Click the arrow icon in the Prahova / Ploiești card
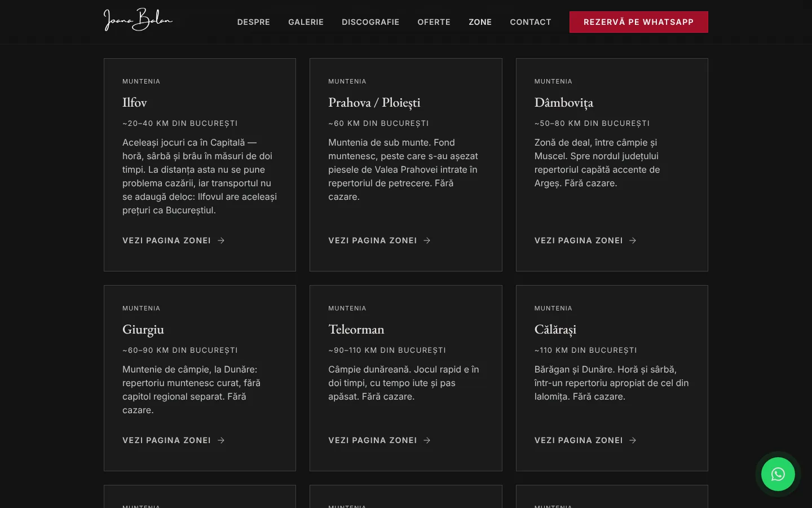This screenshot has width=812, height=508. tap(427, 240)
